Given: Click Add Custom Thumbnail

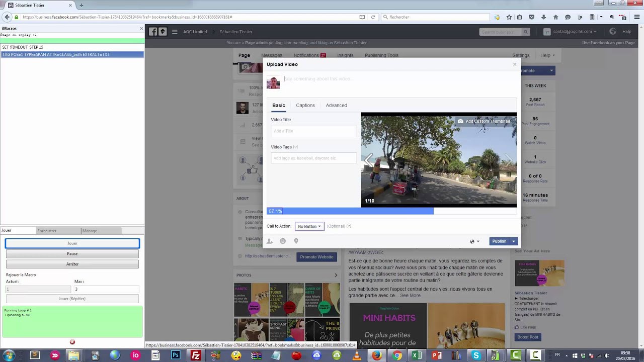Looking at the screenshot, I should 484,121.
